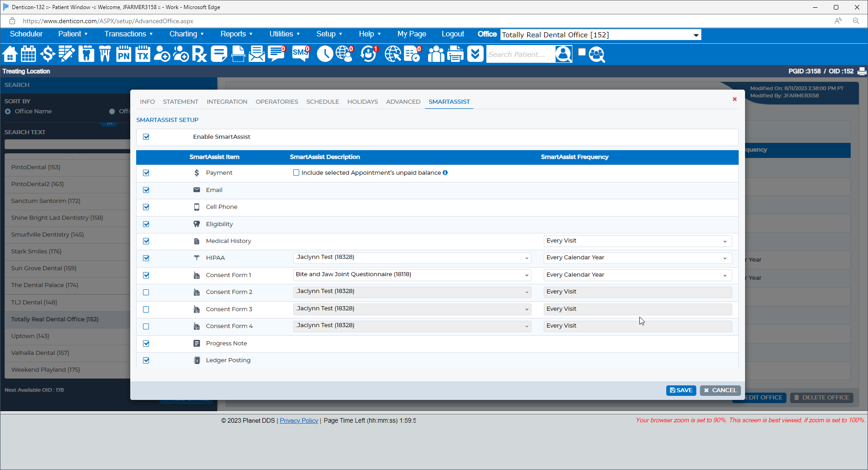Click the SAVE button
868x470 pixels.
click(681, 390)
